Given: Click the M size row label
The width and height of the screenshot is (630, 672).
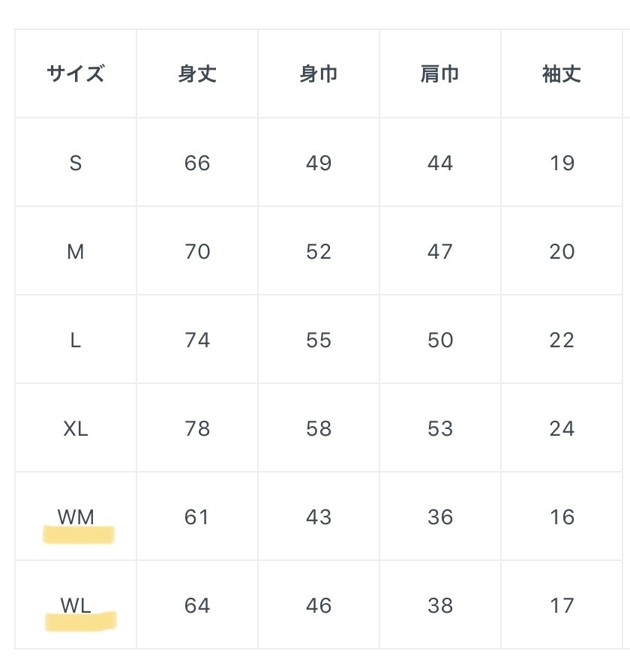Looking at the screenshot, I should click(76, 251).
